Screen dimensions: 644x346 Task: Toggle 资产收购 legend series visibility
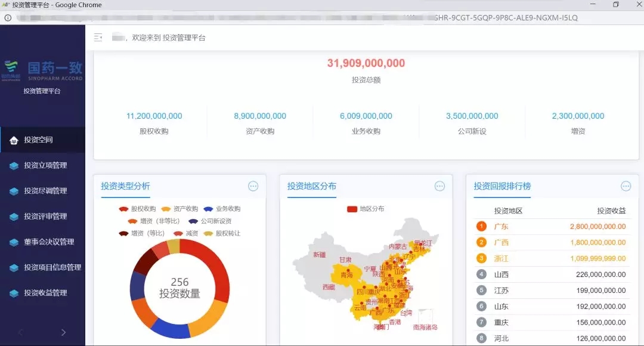pyautogui.click(x=179, y=209)
